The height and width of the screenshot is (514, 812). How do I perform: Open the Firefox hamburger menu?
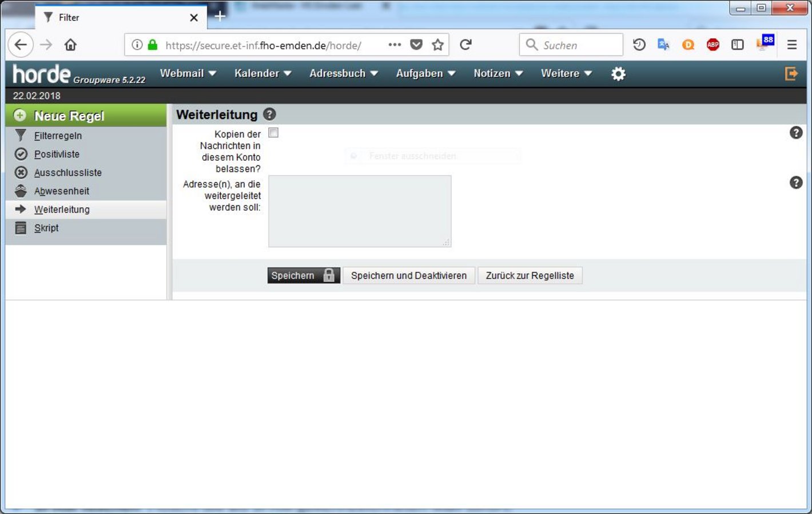[x=792, y=45]
